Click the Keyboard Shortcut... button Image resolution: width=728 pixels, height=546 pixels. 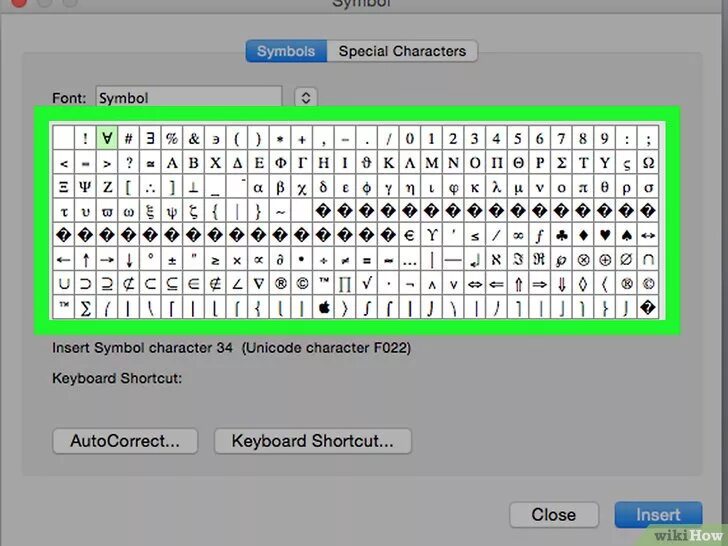[x=312, y=441]
